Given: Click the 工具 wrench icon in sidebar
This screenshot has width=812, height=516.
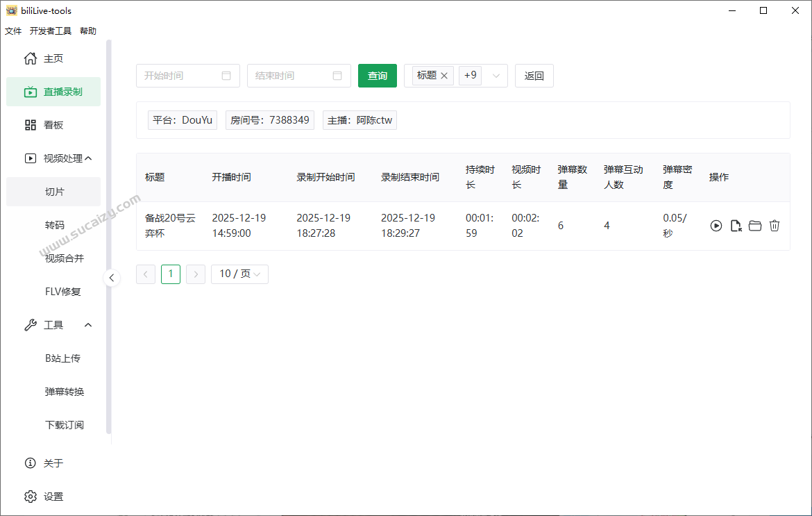Looking at the screenshot, I should pyautogui.click(x=31, y=324).
